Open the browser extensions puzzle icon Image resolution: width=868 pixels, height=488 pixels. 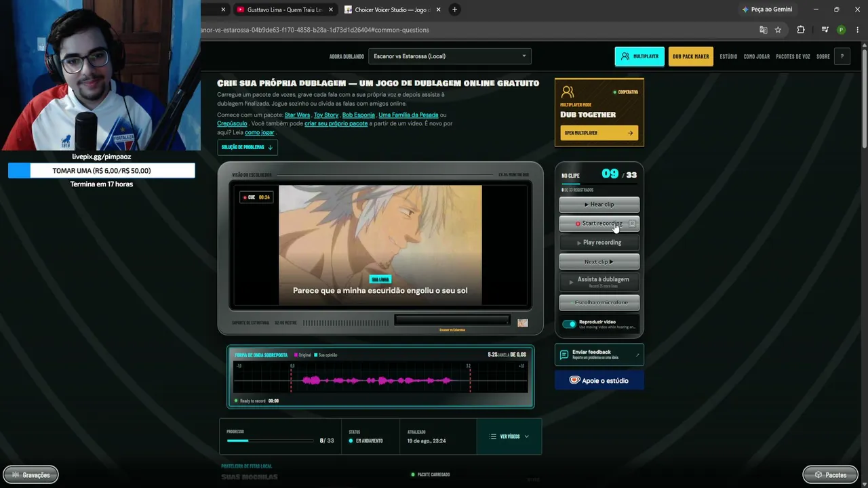click(x=801, y=30)
